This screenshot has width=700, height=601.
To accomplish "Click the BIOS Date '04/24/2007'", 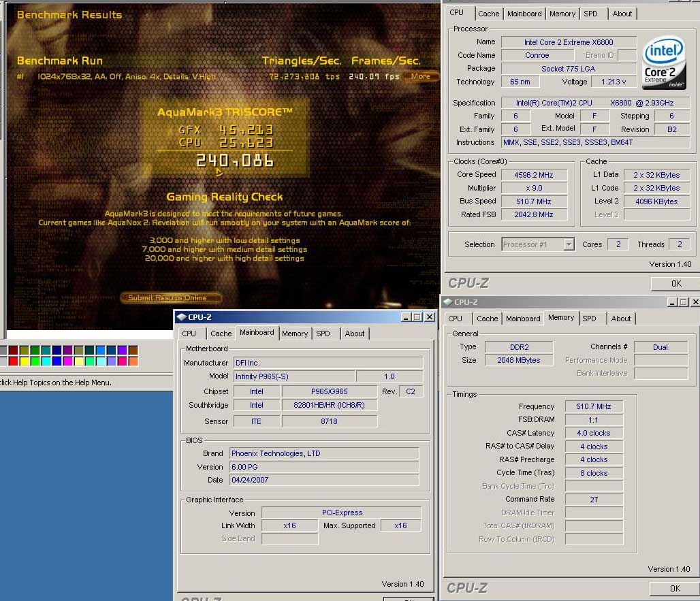I will point(323,480).
